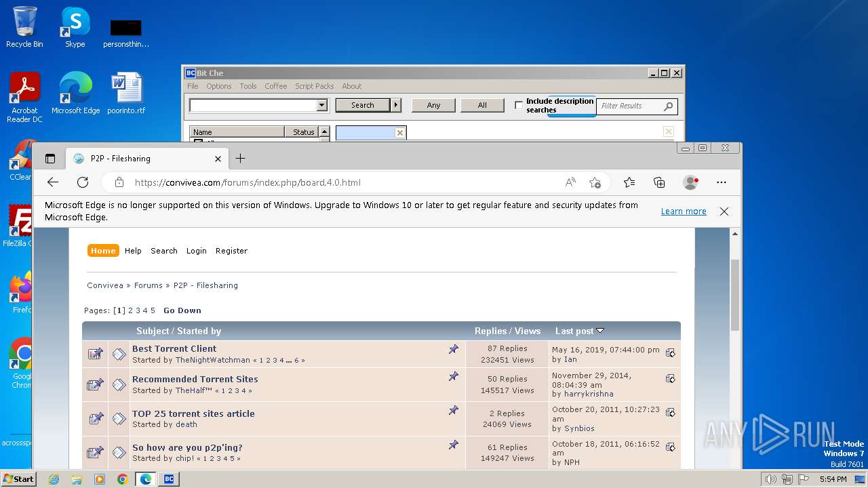Dismiss the Edge unsupported notification bar
The width and height of the screenshot is (868, 488).
724,211
